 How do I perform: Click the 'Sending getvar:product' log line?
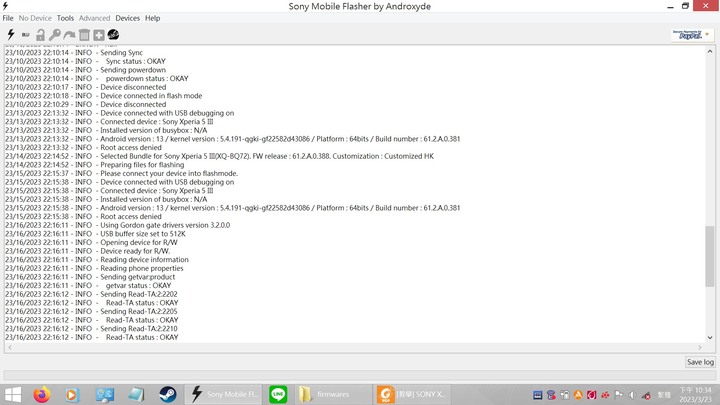coord(90,277)
